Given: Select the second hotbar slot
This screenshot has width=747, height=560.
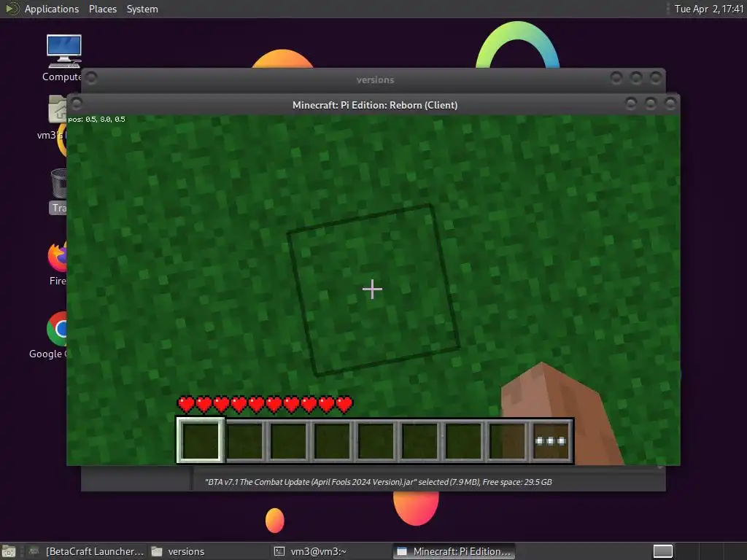Looking at the screenshot, I should (245, 441).
